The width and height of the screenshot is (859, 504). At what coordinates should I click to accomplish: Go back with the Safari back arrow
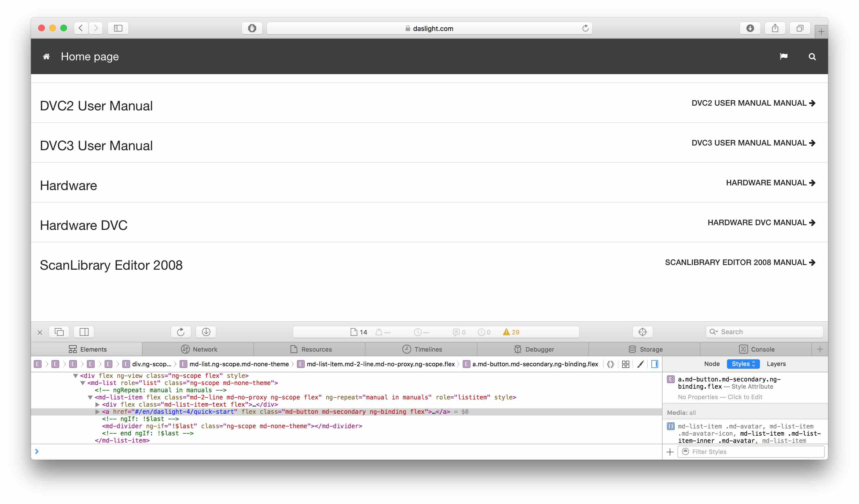[x=81, y=28]
